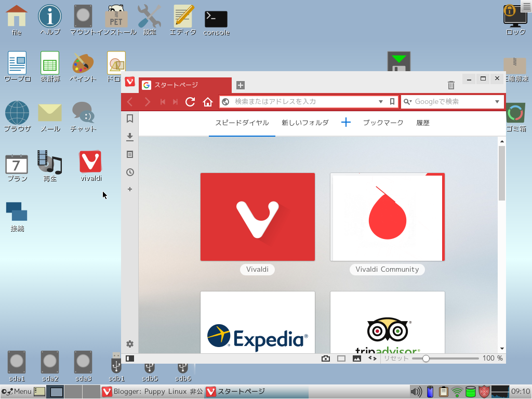
Task: Toggle the side panel visibility
Action: pyautogui.click(x=129, y=358)
